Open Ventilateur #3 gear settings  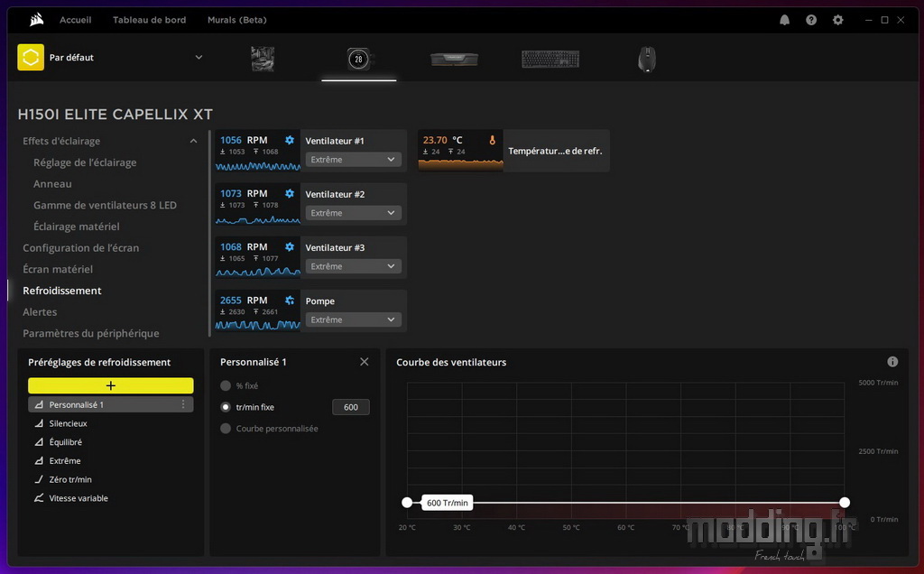[290, 247]
